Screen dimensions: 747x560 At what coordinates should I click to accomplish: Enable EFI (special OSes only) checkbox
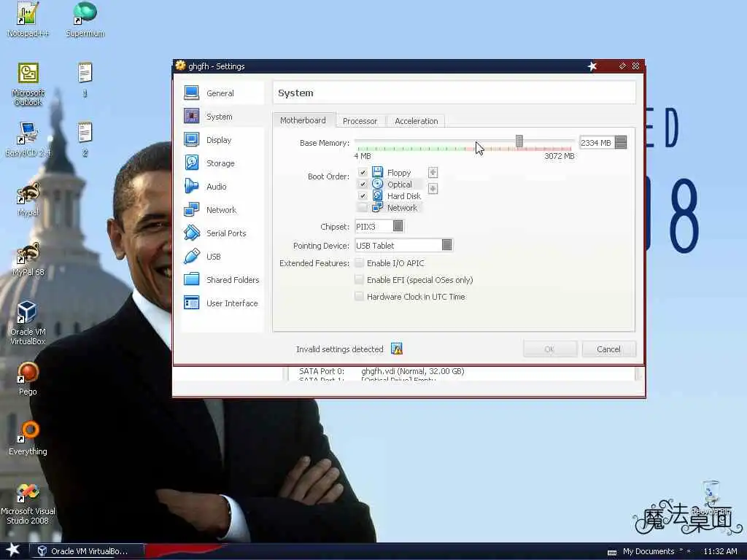point(359,279)
